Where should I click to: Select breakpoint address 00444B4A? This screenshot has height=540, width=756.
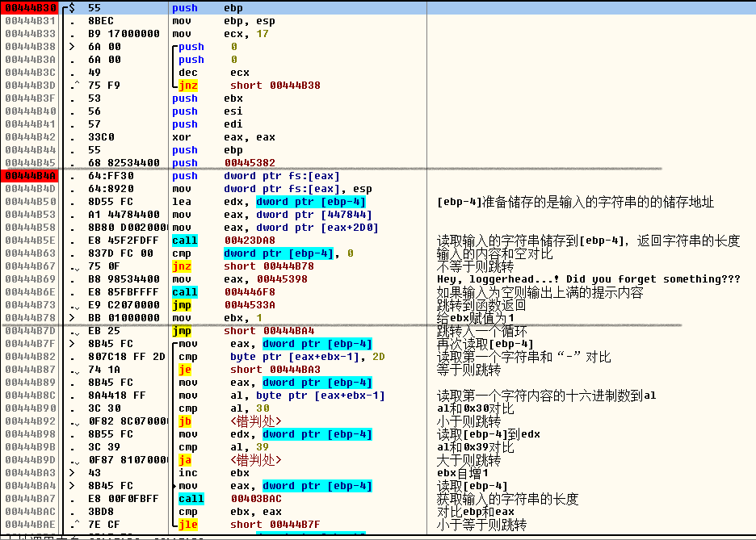pos(31,176)
